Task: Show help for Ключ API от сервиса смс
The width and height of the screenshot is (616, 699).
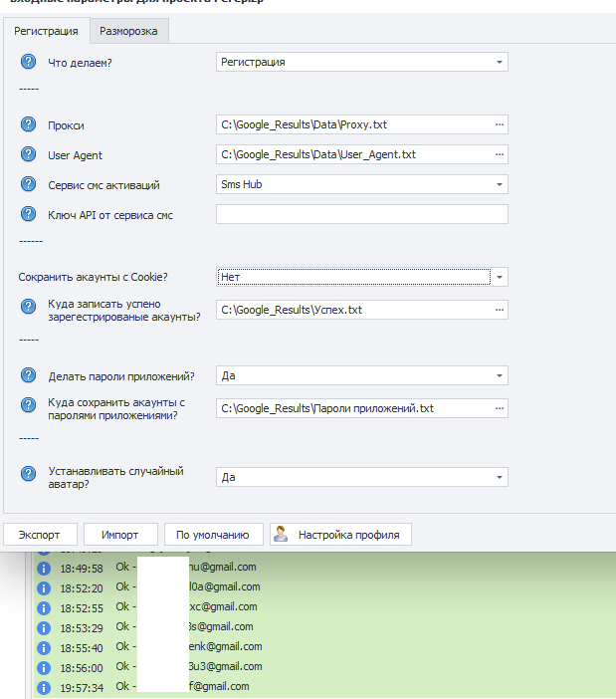Action: click(28, 214)
